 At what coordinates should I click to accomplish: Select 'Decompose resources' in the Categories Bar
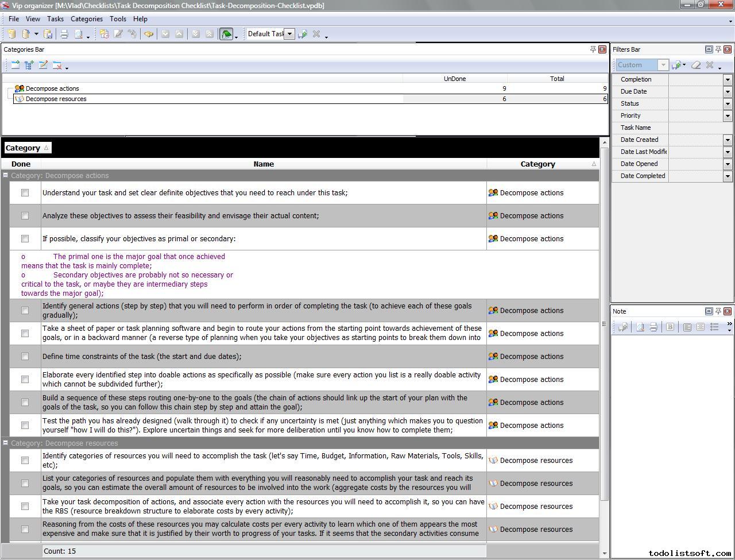pos(56,99)
